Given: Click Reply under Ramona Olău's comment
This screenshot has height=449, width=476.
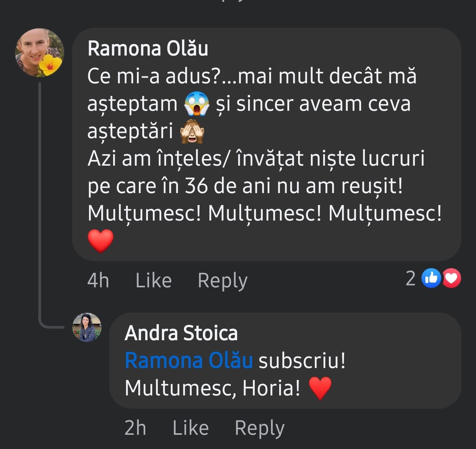Looking at the screenshot, I should pos(222,280).
